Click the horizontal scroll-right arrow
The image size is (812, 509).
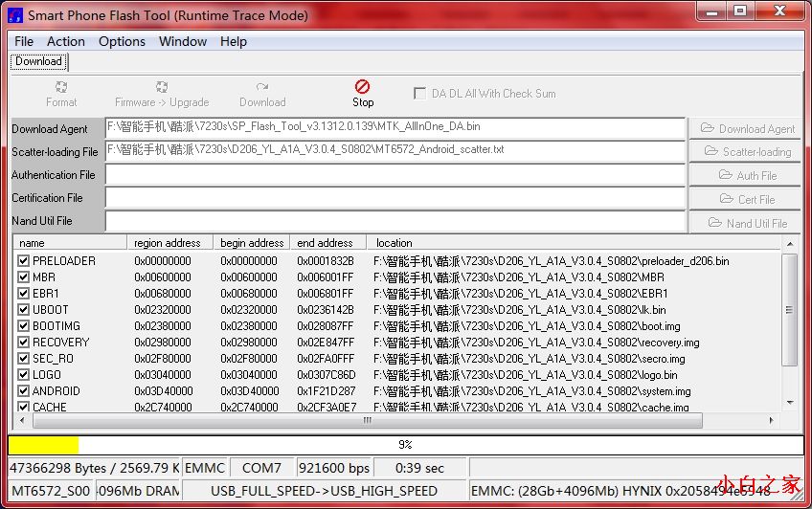click(772, 420)
